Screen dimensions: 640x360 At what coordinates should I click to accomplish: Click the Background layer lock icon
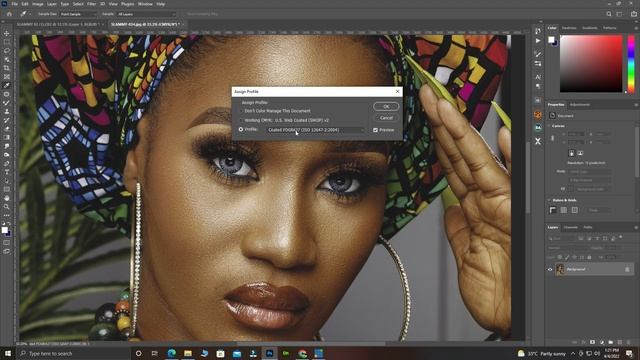click(627, 269)
